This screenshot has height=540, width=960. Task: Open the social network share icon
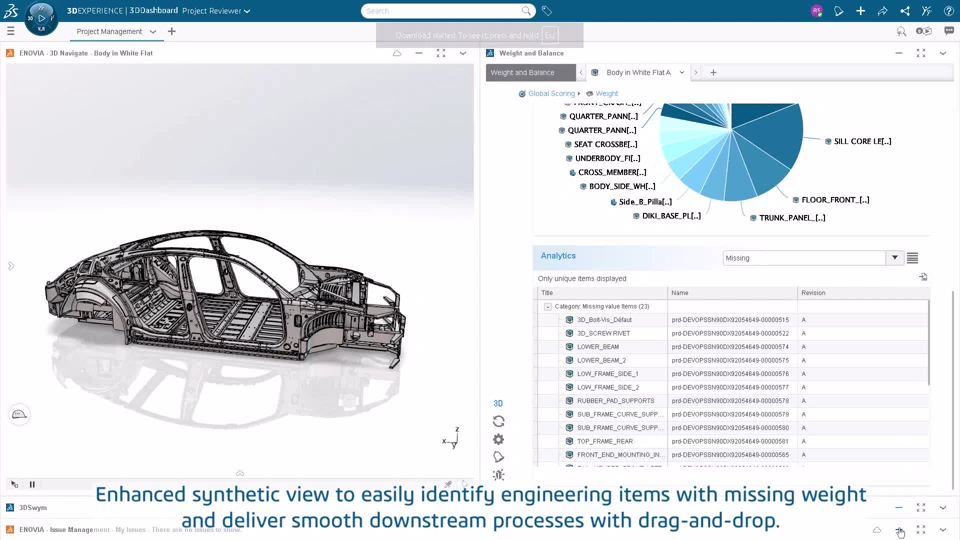pos(905,11)
